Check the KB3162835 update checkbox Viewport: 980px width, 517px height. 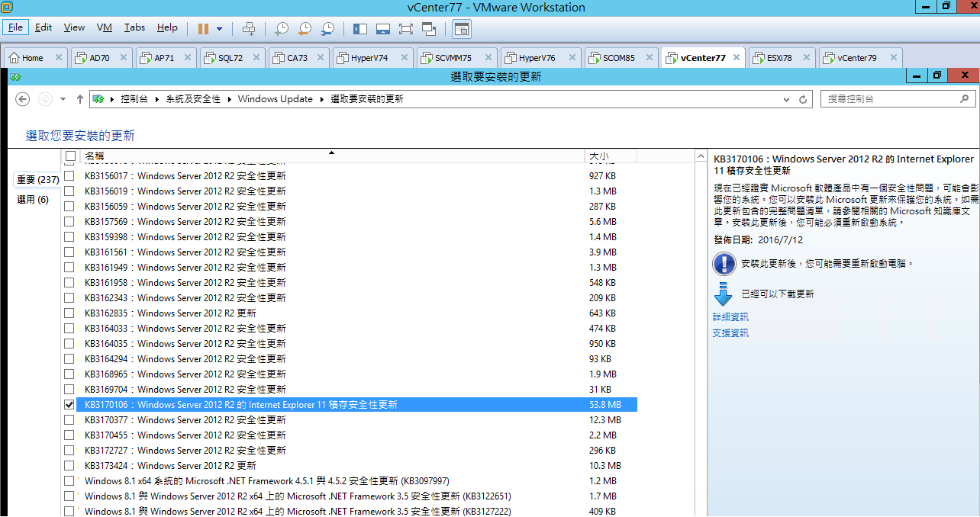pyautogui.click(x=70, y=313)
